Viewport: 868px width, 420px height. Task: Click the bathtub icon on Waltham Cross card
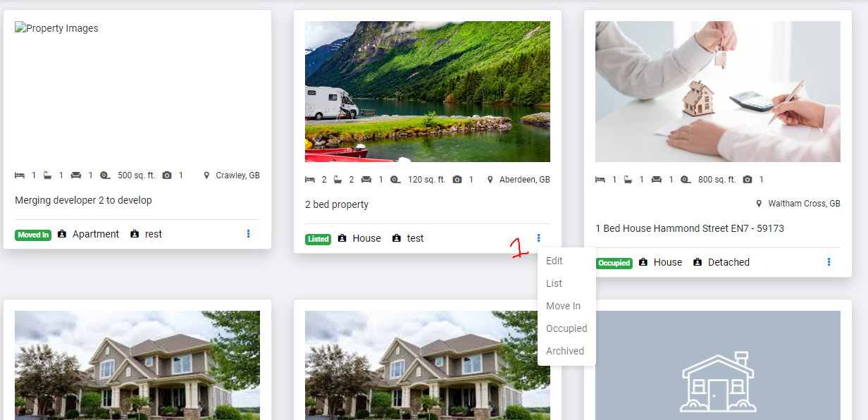(628, 179)
